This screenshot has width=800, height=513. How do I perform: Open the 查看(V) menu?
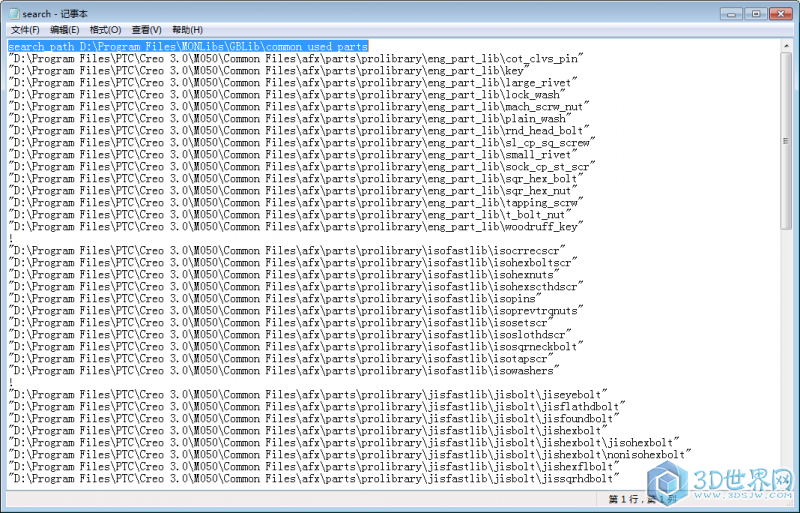click(x=146, y=30)
